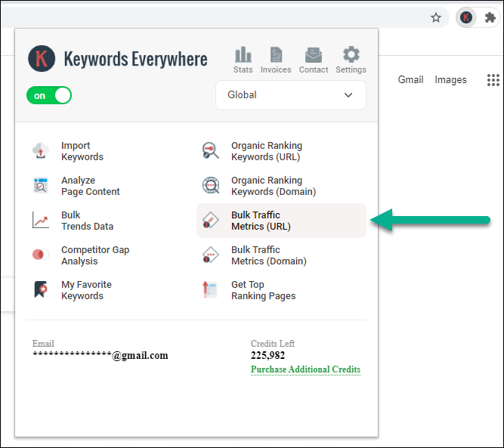Bookmark page with the star icon
The image size is (504, 448).
pyautogui.click(x=436, y=17)
